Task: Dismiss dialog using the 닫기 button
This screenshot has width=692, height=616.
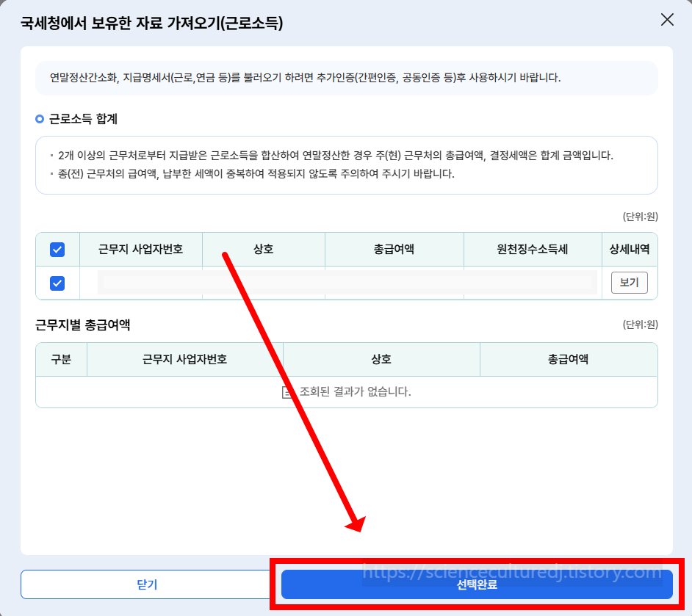Action: (147, 584)
